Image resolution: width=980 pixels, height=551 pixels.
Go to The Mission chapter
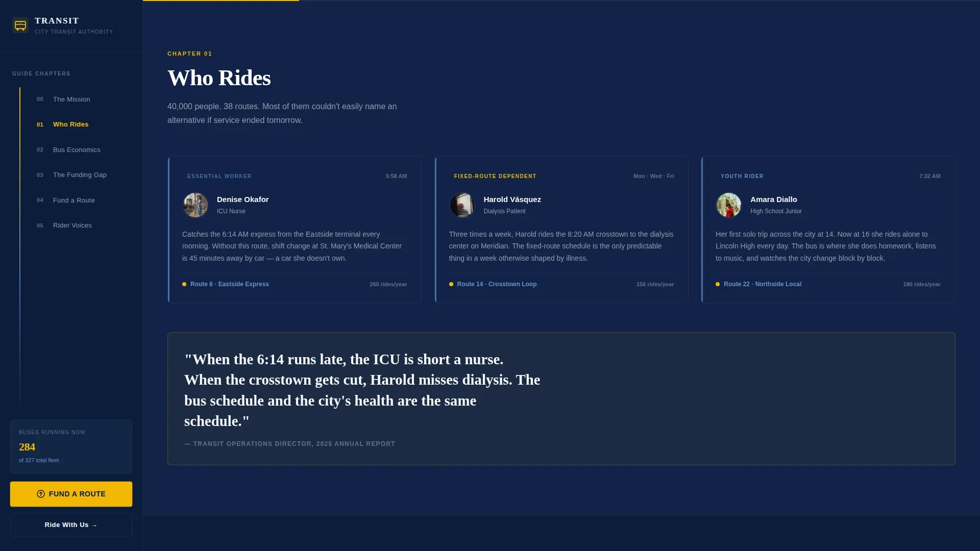(x=71, y=99)
